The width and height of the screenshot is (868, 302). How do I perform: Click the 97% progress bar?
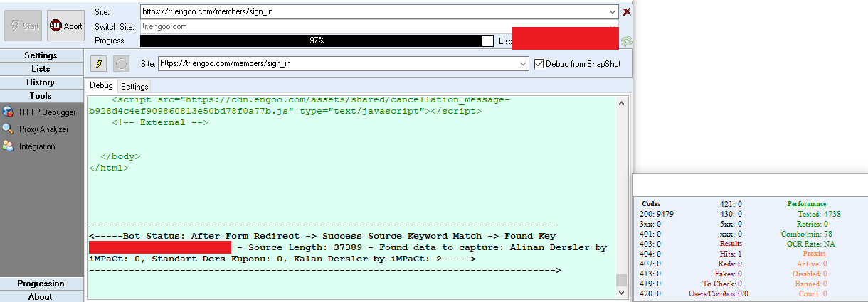(317, 41)
